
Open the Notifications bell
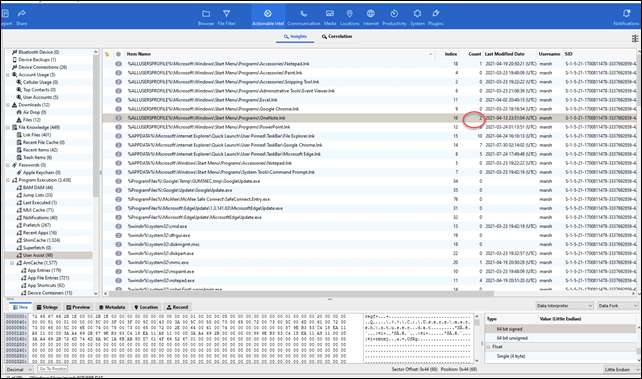(x=626, y=17)
